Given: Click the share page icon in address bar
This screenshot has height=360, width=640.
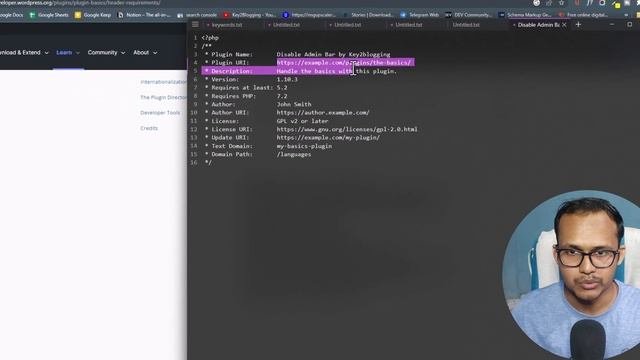Looking at the screenshot, I should (x=549, y=3).
